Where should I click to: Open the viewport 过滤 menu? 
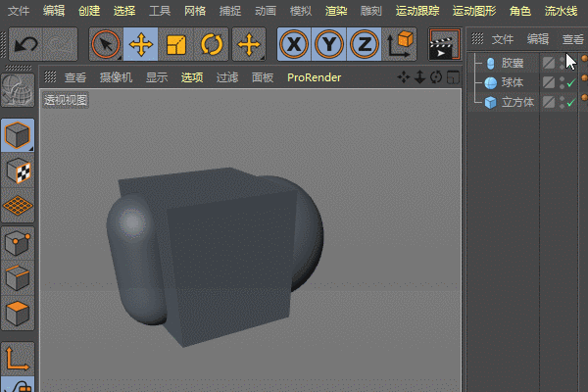pos(227,77)
